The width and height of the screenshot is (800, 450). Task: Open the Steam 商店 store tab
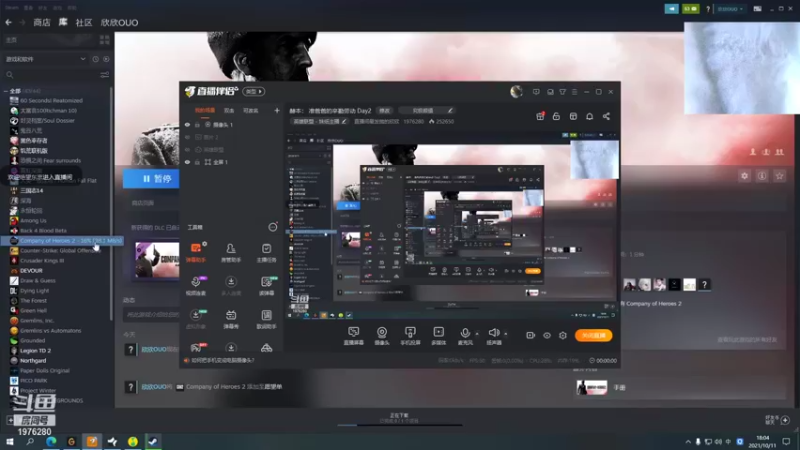point(42,22)
